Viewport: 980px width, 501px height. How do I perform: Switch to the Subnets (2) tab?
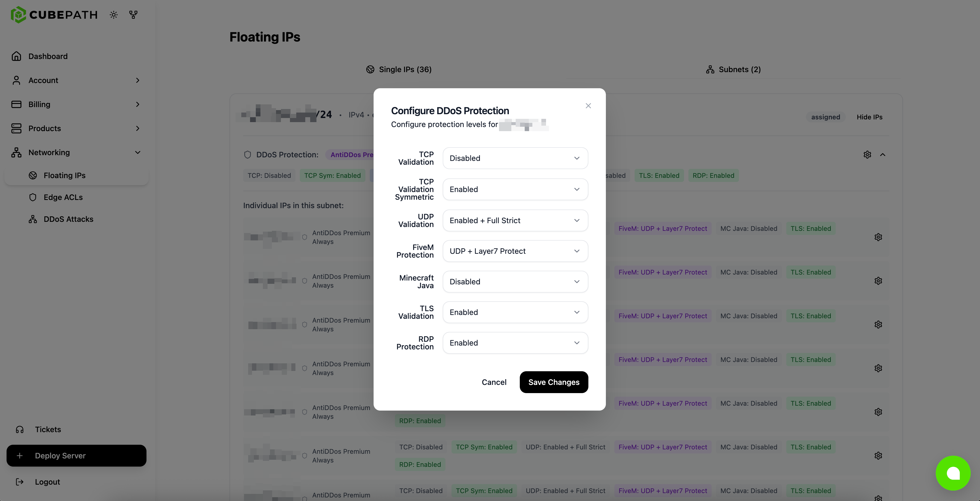point(733,69)
